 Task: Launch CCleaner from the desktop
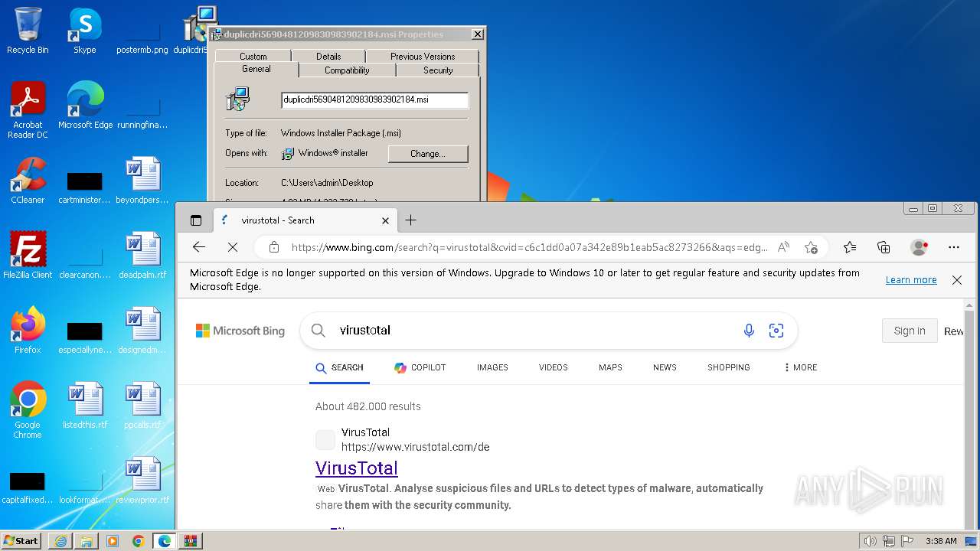(x=28, y=181)
